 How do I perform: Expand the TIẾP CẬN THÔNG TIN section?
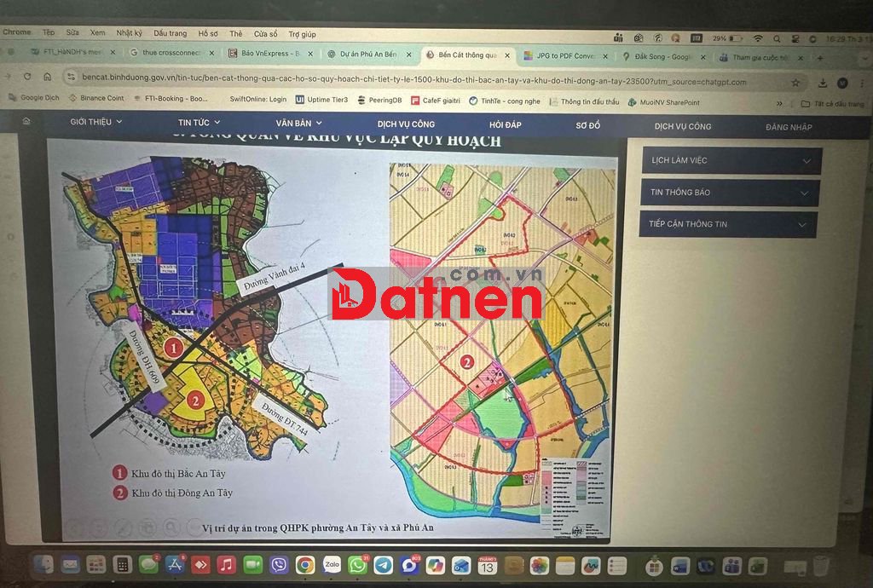(729, 225)
